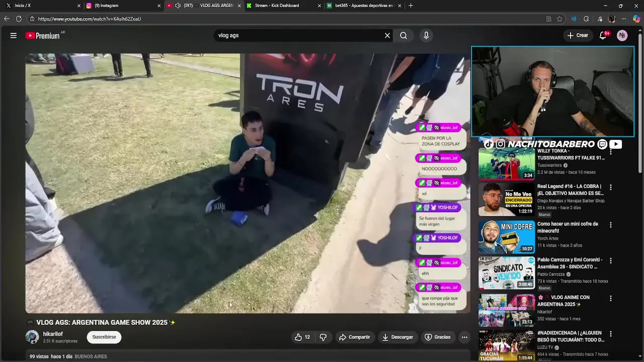Screen dimensions: 644x362
Task: View site information icon beside the URL
Action: [32, 19]
